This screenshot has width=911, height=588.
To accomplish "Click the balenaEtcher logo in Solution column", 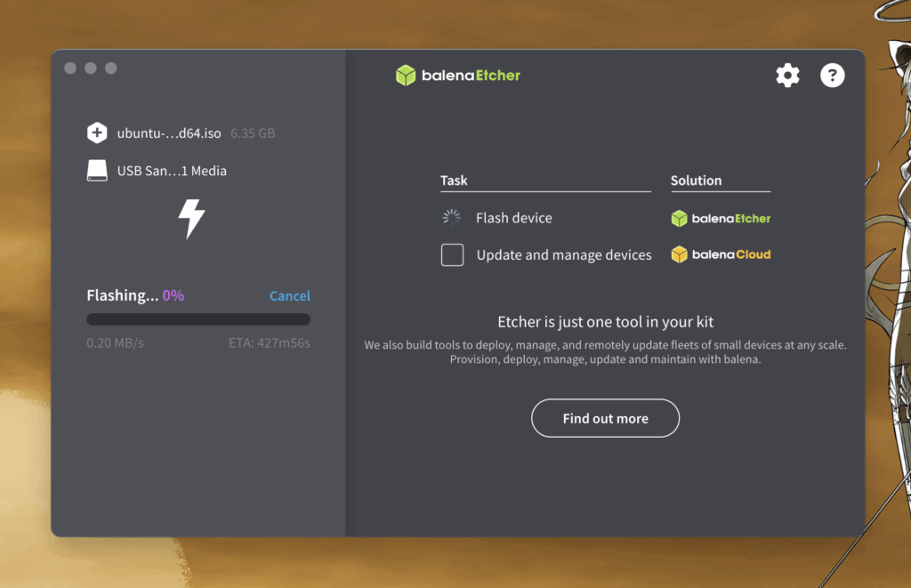I will coord(721,218).
